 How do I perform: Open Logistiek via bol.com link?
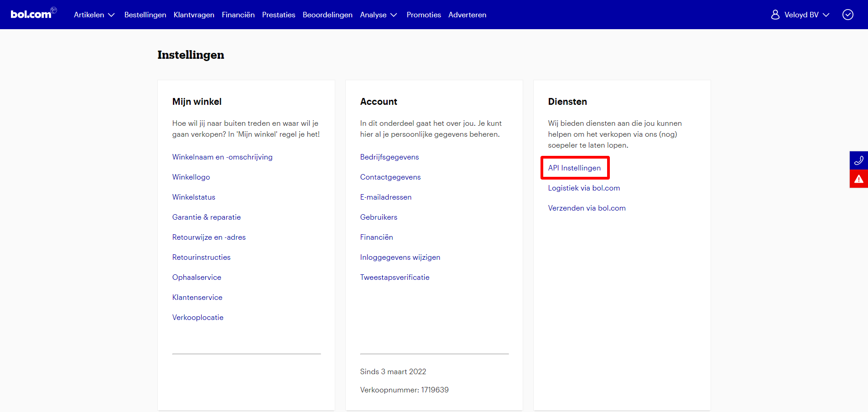point(584,188)
